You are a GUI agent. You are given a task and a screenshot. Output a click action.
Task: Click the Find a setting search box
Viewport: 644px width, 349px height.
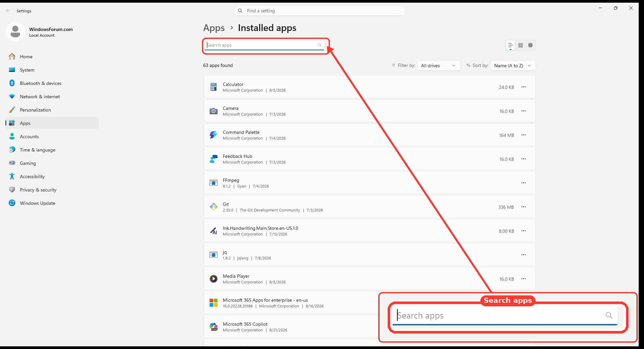(319, 11)
